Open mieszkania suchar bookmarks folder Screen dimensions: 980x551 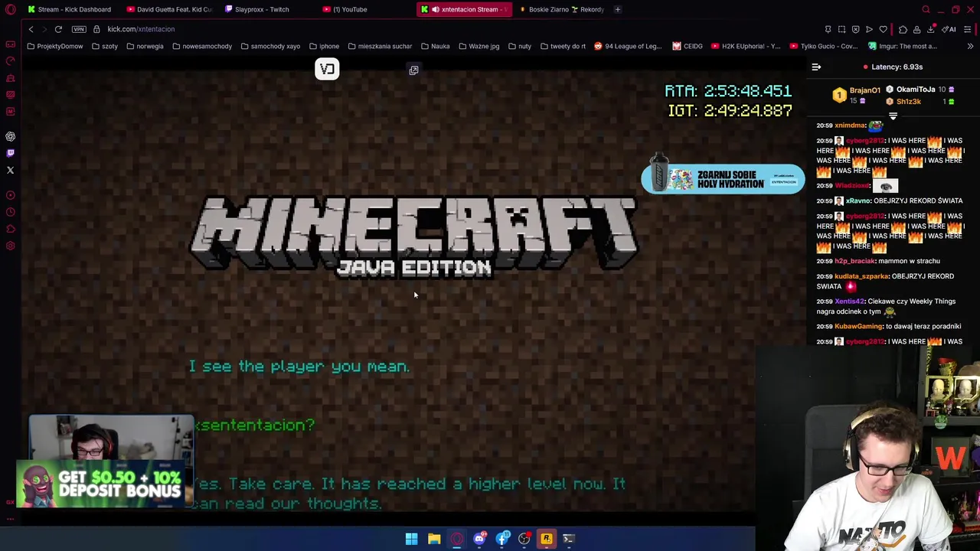click(x=380, y=46)
